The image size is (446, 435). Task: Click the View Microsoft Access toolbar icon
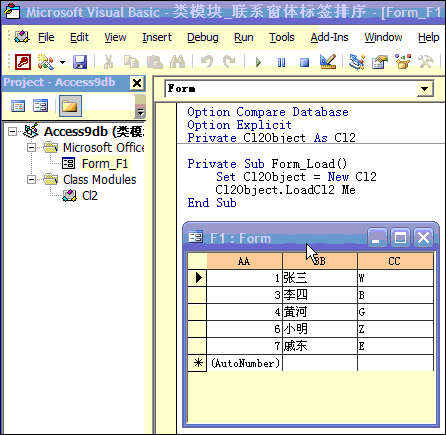[x=23, y=62]
